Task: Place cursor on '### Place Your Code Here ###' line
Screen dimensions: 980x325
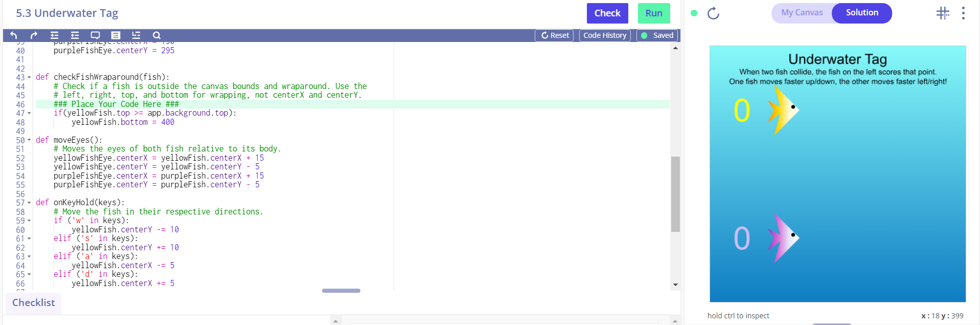Action: point(117,104)
